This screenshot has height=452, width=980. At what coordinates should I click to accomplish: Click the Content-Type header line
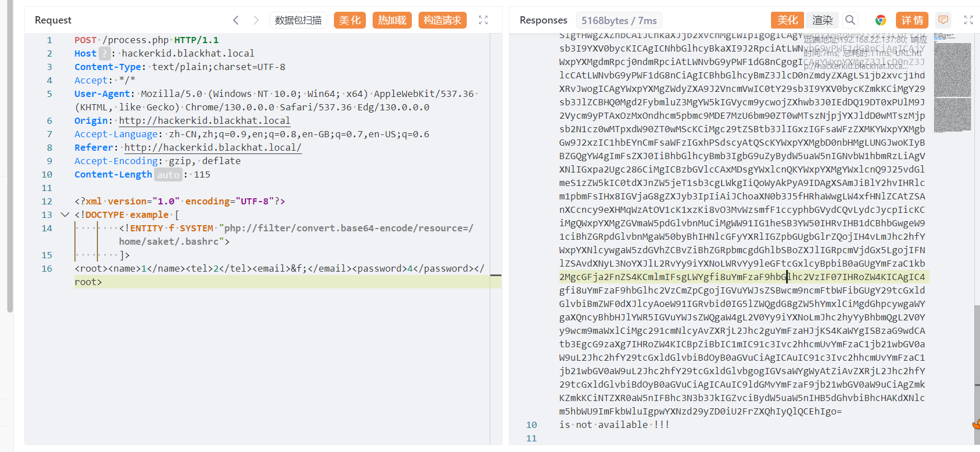tap(180, 67)
